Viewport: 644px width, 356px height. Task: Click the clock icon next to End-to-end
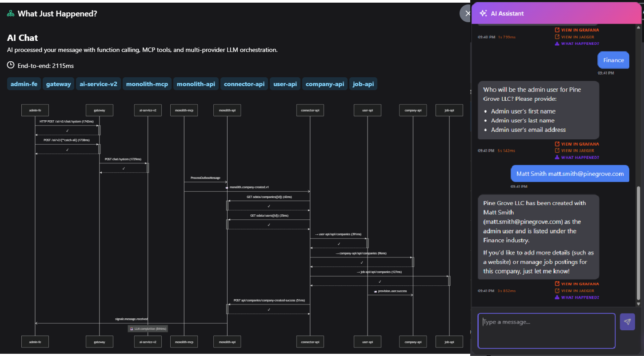coord(11,65)
